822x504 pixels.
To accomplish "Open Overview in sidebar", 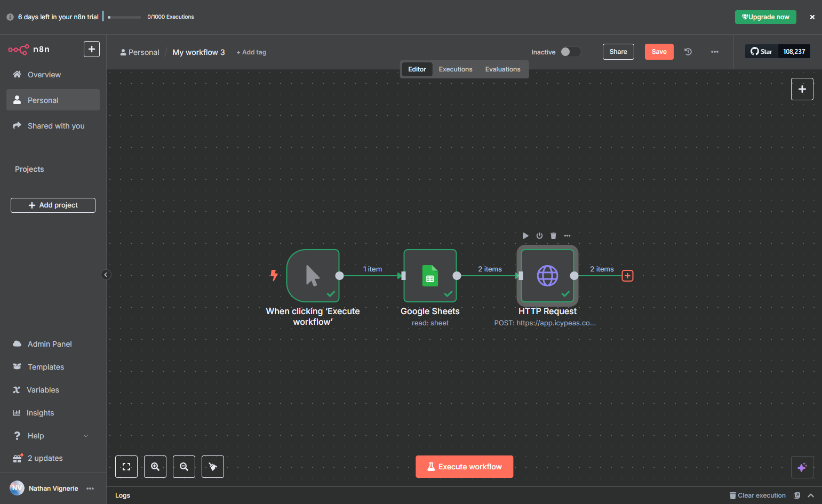I will pos(53,75).
